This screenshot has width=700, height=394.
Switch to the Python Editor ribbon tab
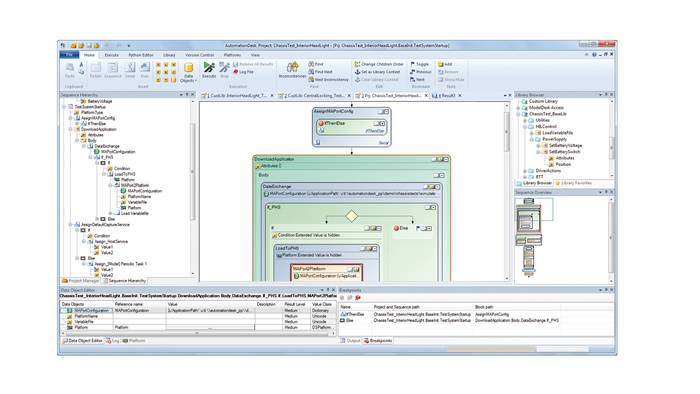click(x=141, y=55)
